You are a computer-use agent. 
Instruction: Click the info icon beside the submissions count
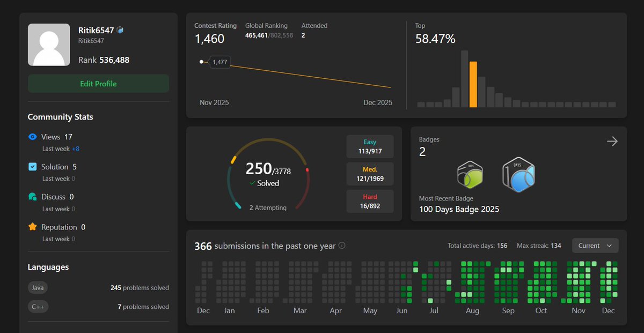(341, 246)
